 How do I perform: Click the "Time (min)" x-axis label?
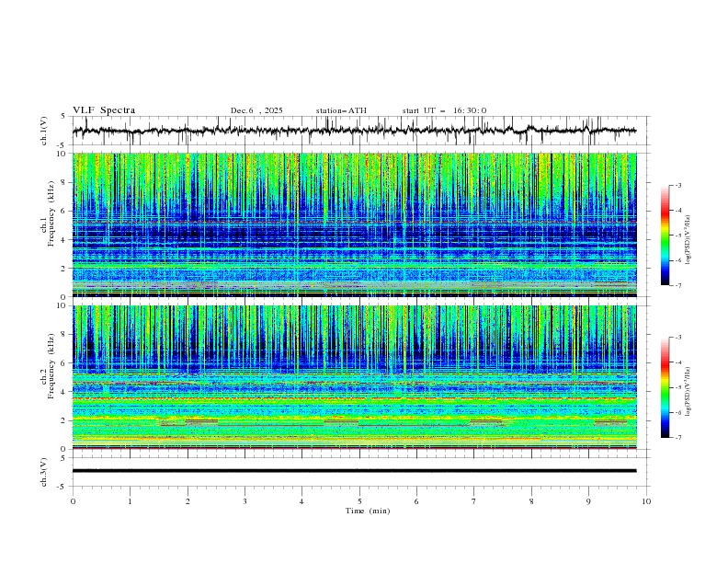tap(368, 511)
